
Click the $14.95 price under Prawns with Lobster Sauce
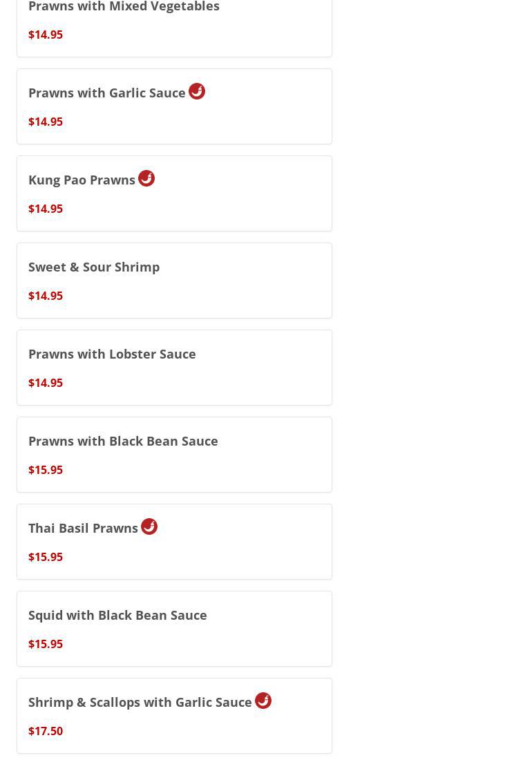click(46, 383)
